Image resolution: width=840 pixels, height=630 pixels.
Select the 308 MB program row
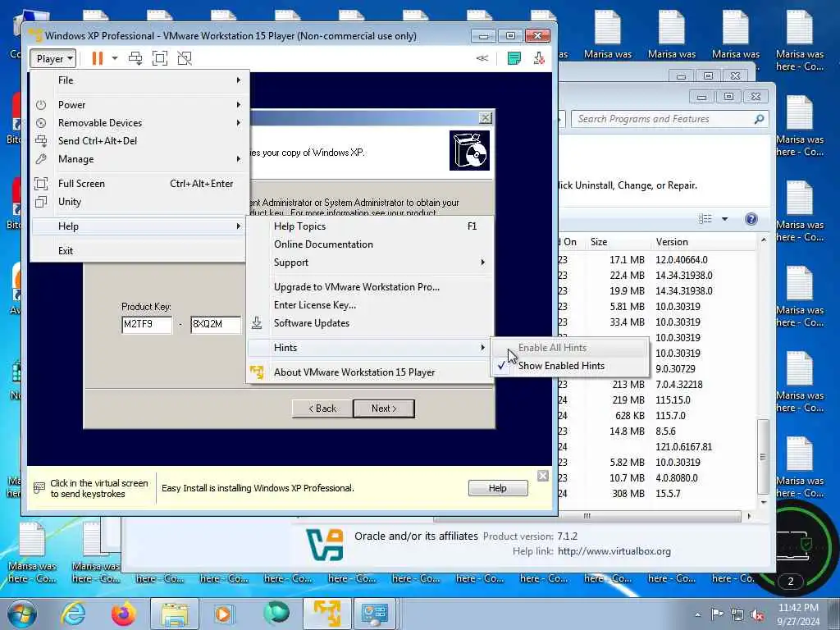click(x=658, y=493)
